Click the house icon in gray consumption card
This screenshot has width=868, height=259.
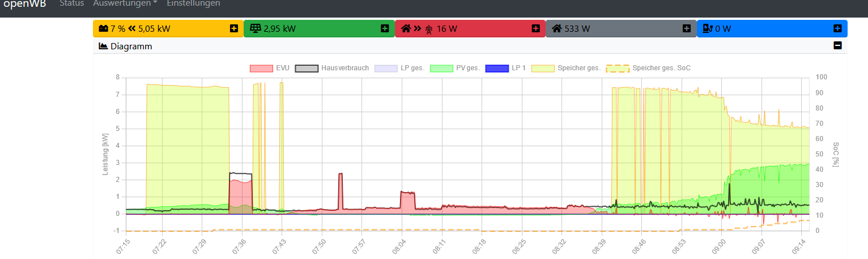click(x=557, y=28)
